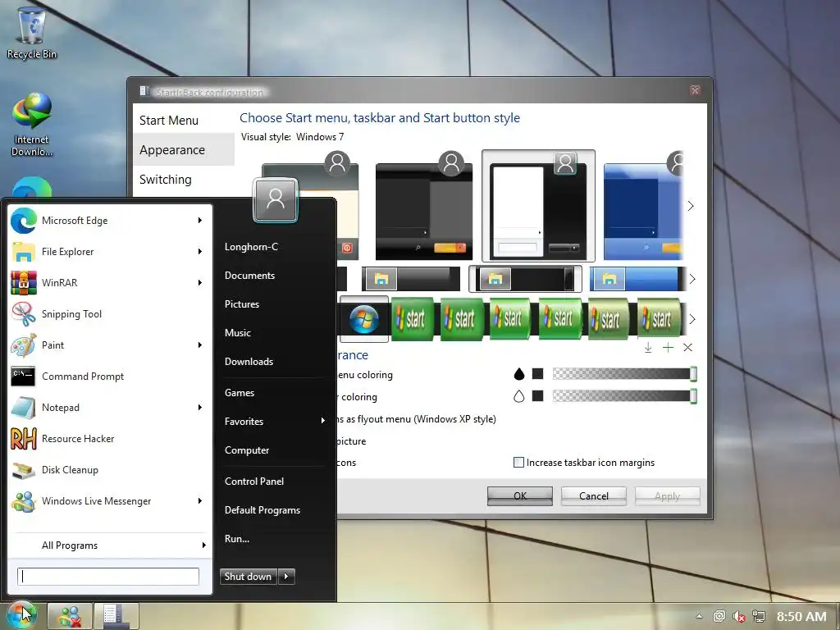Show more taskbar styles with chevron
840x630 pixels.
coord(692,279)
